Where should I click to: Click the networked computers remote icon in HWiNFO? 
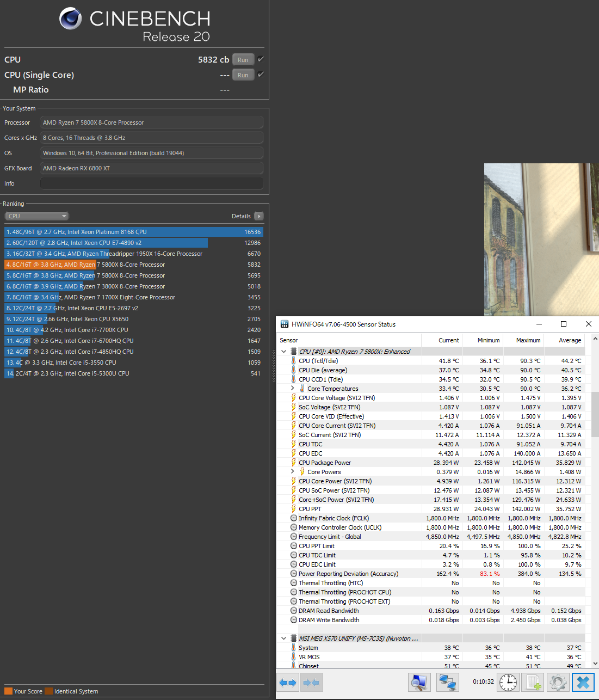click(448, 682)
